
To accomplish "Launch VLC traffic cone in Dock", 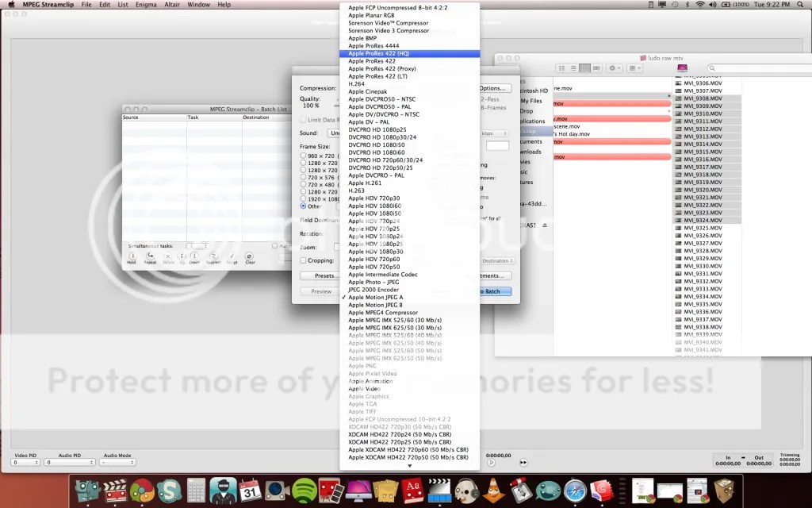I will 493,491.
